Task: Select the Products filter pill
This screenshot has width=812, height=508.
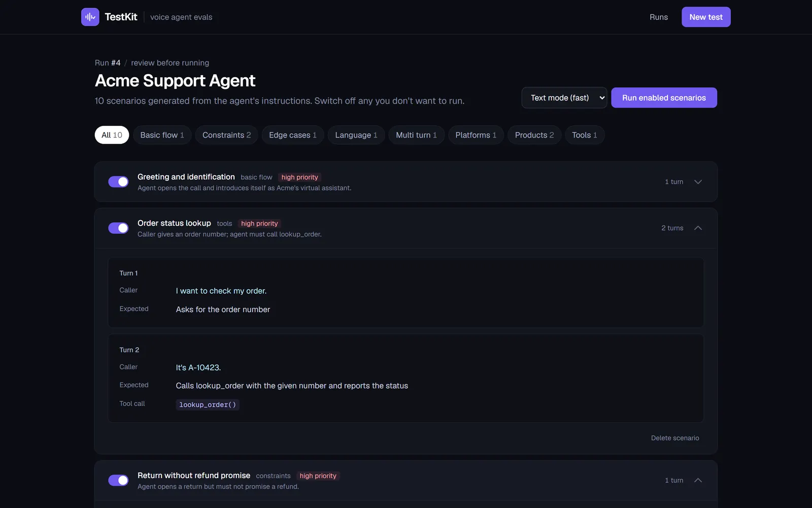Action: [534, 135]
